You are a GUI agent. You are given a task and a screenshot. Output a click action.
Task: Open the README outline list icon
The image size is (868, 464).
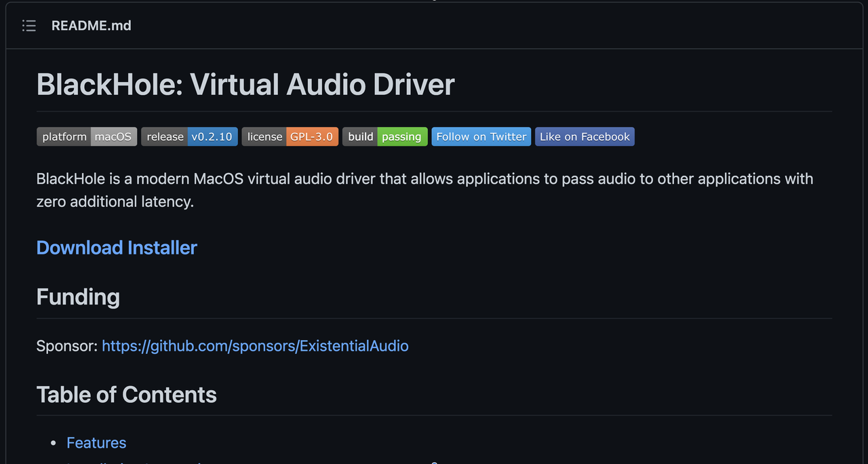pyautogui.click(x=28, y=26)
